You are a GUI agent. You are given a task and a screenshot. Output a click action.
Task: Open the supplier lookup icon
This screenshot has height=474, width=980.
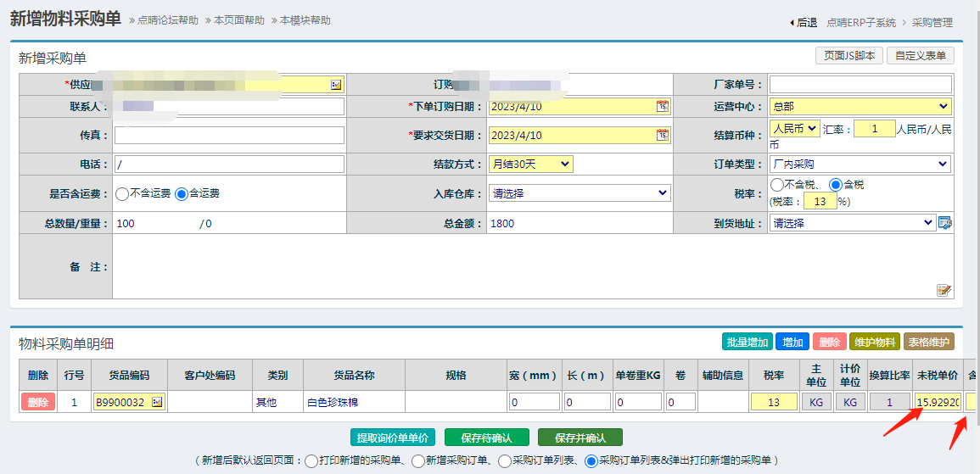point(336,85)
